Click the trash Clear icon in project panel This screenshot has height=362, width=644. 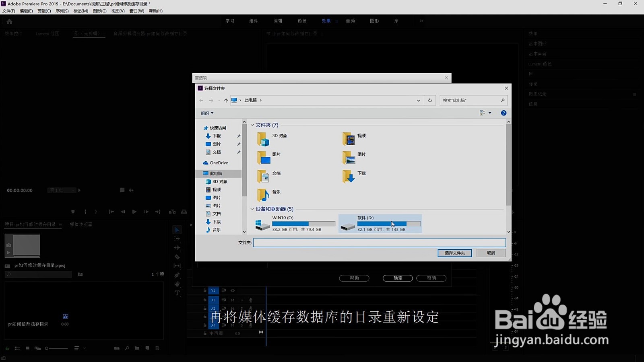click(157, 348)
